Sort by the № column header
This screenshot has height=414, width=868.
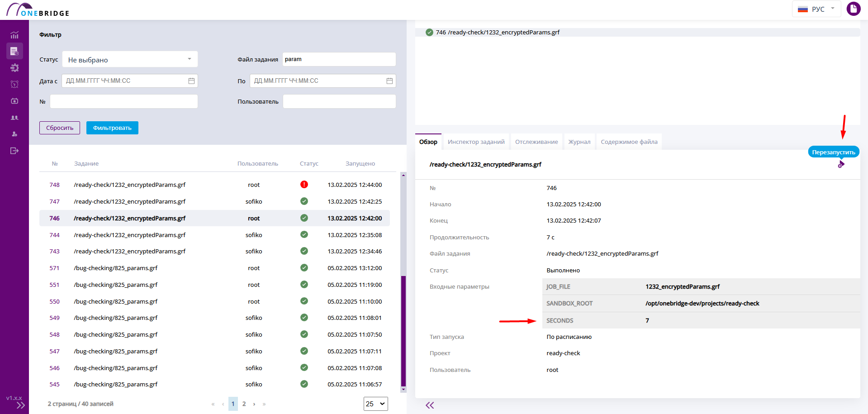(55, 163)
